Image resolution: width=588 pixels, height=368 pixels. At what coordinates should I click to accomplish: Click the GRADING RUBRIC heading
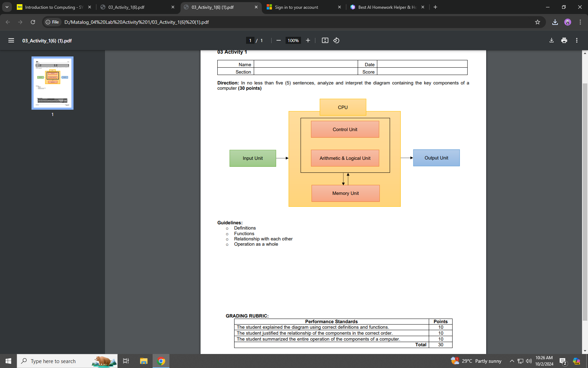247,316
